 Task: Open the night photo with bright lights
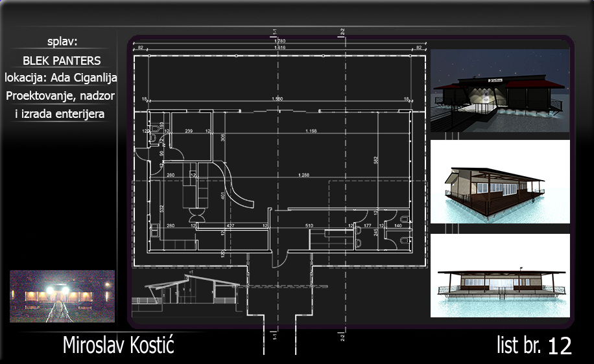point(62,297)
